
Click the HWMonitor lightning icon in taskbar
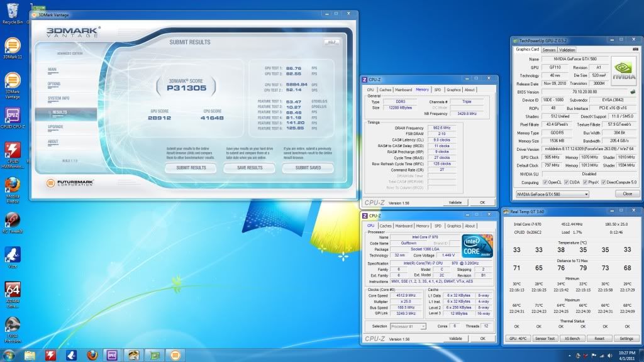(x=50, y=355)
